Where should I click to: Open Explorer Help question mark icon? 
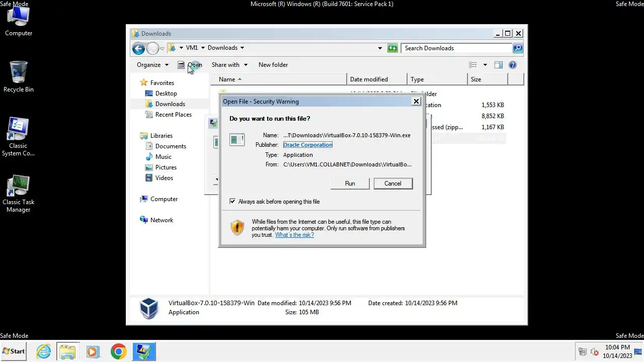click(513, 65)
